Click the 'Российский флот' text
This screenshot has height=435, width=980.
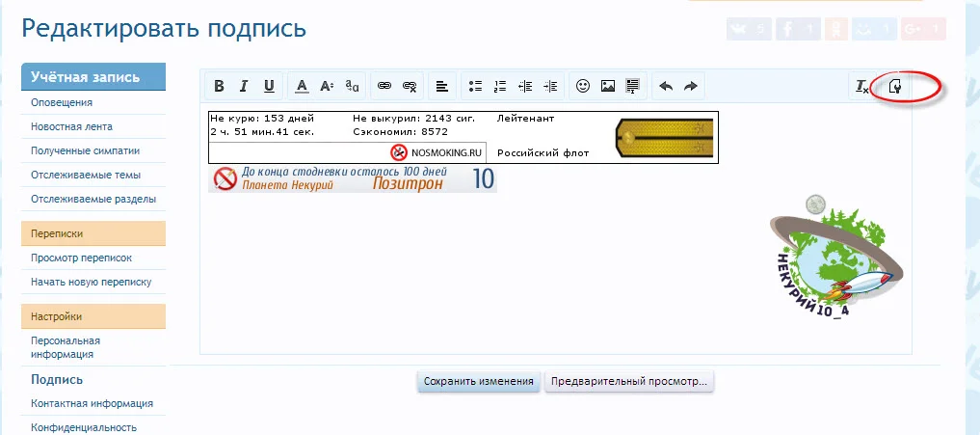(x=543, y=152)
